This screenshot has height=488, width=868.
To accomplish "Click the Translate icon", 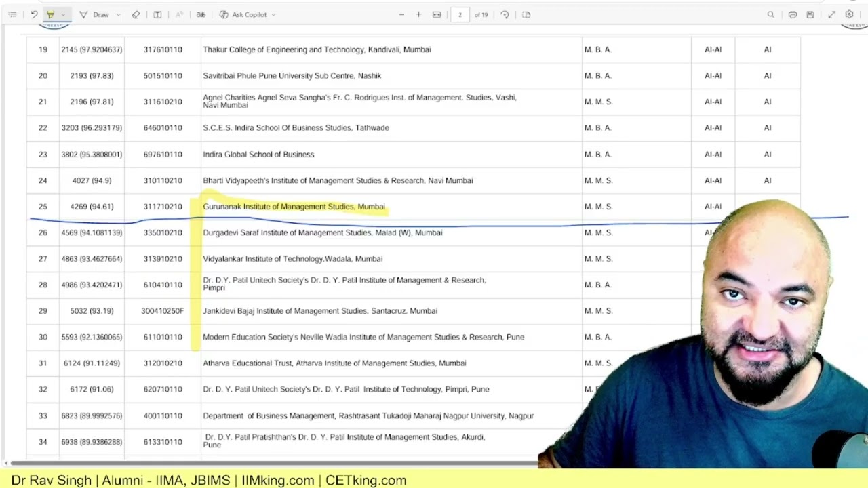I will click(x=201, y=14).
